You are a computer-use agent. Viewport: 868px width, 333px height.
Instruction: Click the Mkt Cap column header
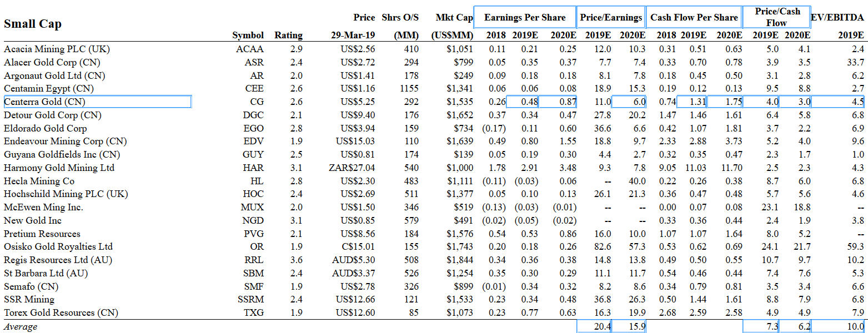[x=454, y=18]
